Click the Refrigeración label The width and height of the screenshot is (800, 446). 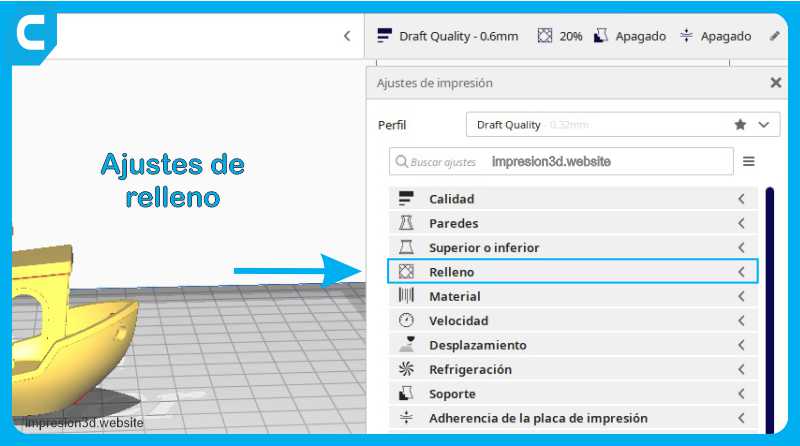tap(470, 369)
